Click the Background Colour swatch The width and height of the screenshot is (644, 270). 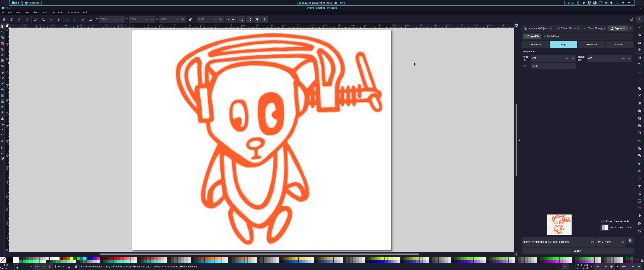coord(605,228)
